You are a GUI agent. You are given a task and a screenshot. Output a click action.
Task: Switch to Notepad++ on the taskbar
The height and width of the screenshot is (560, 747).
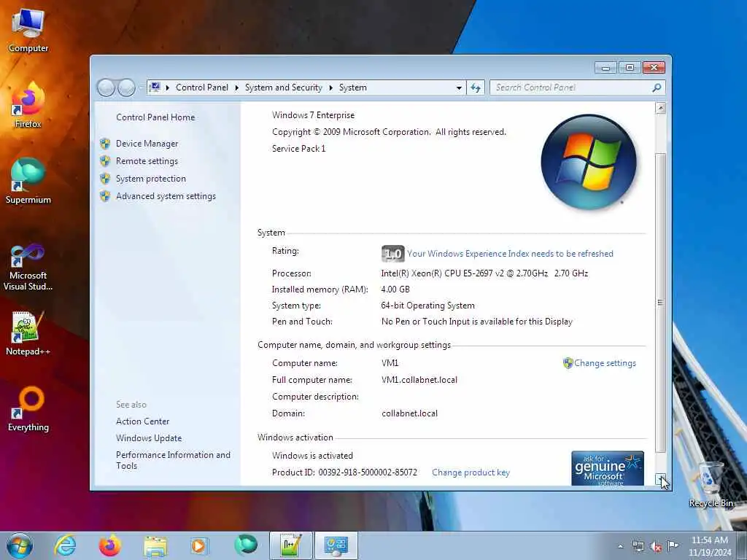pos(290,545)
